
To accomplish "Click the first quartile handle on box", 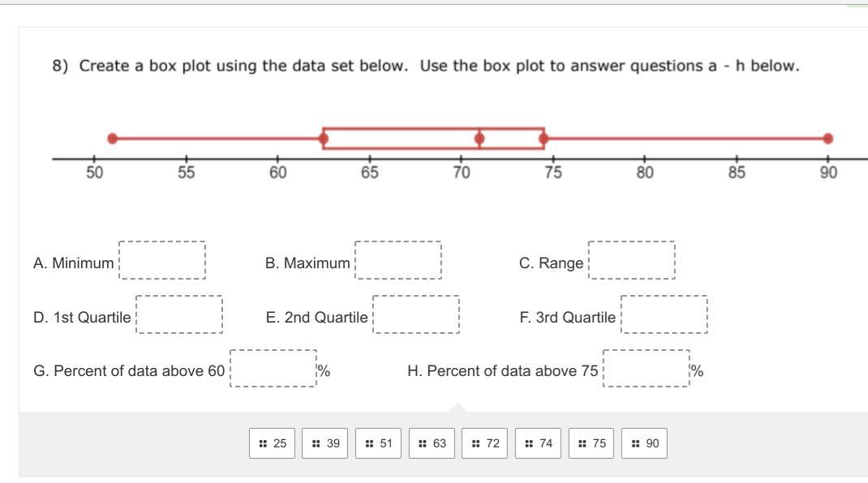I will (x=324, y=139).
